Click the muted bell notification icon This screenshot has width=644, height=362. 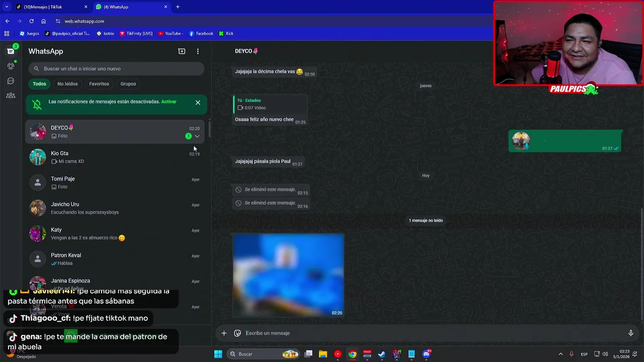37,104
